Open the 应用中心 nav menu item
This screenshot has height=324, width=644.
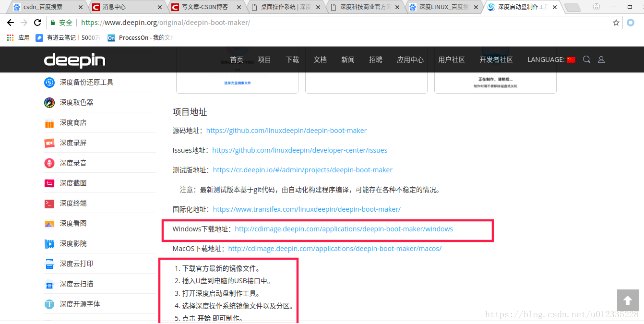coord(410,60)
